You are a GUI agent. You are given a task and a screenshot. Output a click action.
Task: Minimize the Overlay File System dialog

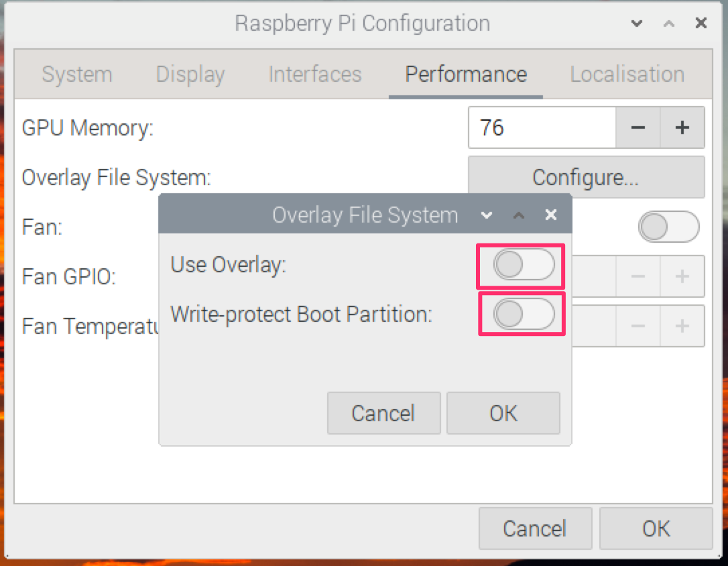pyautogui.click(x=487, y=215)
